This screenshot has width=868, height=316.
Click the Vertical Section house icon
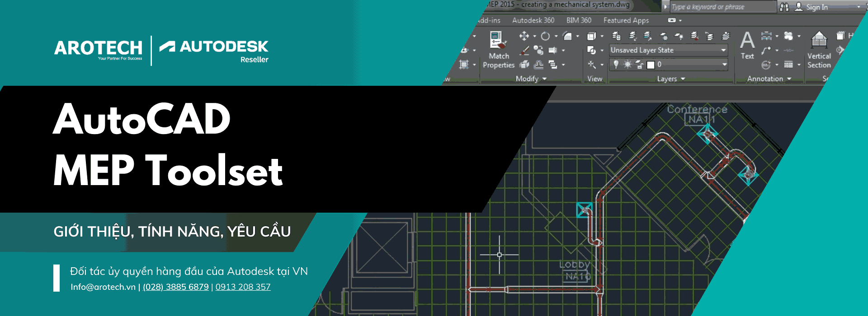tap(819, 40)
